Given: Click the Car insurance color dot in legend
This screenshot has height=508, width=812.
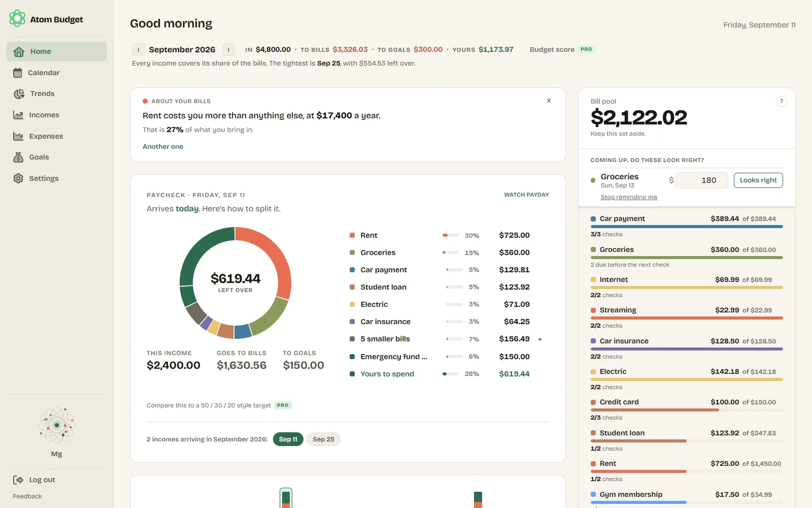Looking at the screenshot, I should (352, 322).
